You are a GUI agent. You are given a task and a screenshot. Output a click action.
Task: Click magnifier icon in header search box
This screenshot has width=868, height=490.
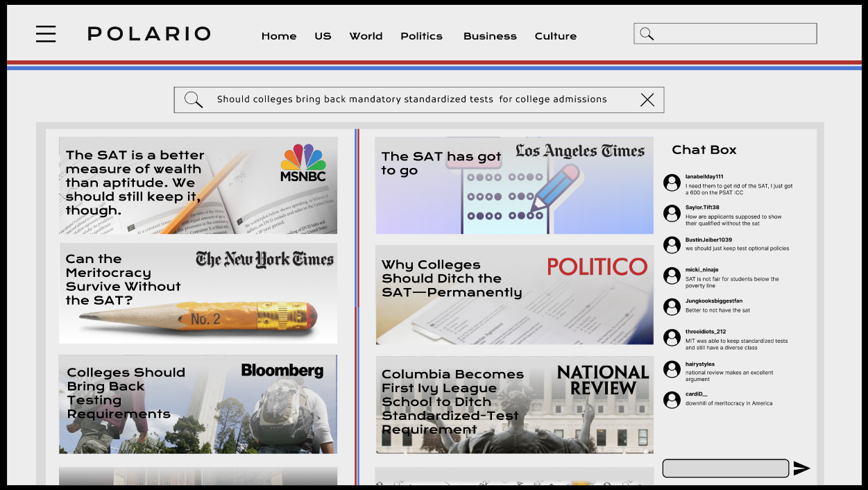(x=647, y=33)
